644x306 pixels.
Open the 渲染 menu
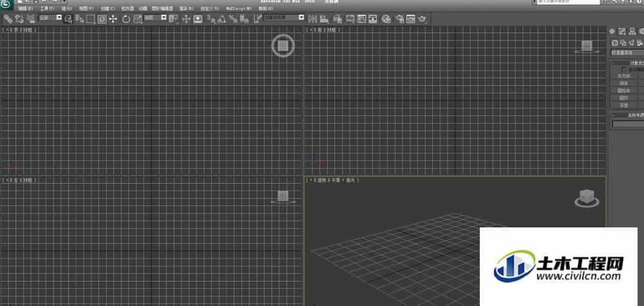pyautogui.click(x=186, y=8)
